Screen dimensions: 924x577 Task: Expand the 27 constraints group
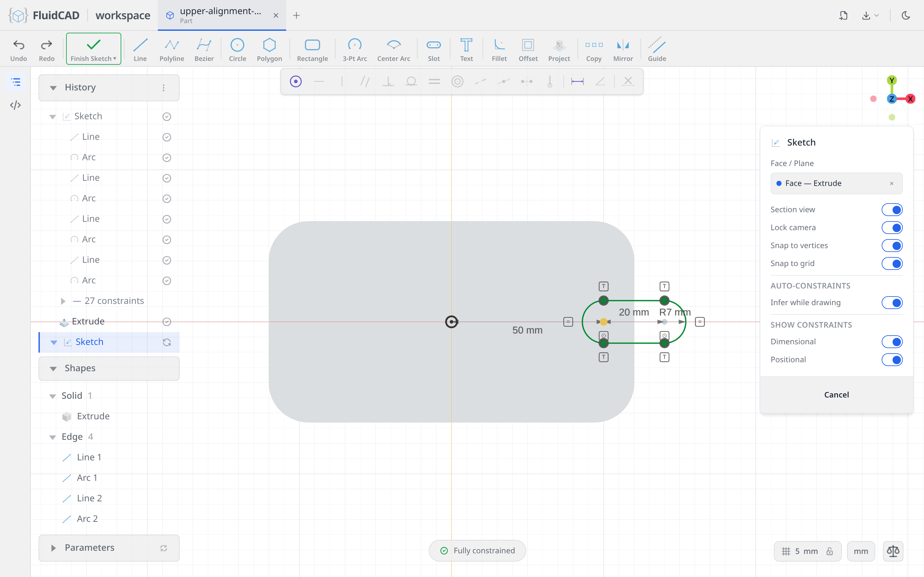tap(63, 301)
